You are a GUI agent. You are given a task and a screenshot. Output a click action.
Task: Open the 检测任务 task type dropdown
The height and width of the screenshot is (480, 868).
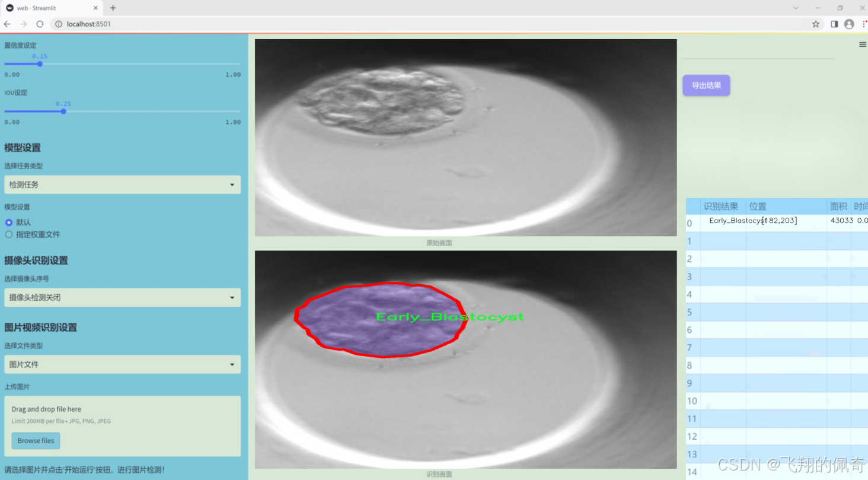tap(122, 185)
